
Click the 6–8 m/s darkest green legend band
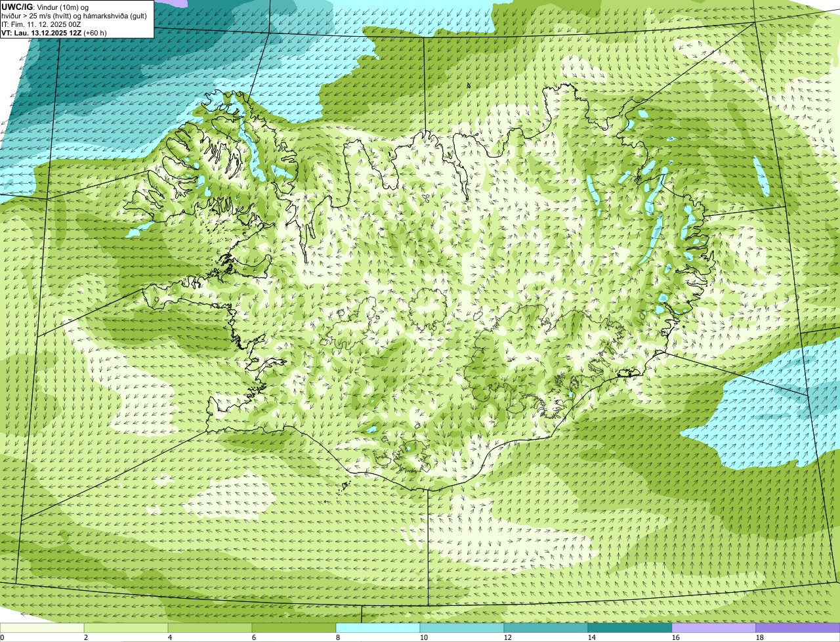pyautogui.click(x=294, y=628)
